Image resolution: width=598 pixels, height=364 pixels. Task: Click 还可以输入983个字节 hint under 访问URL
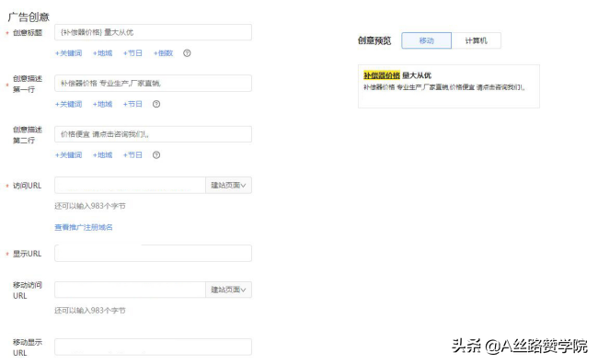pyautogui.click(x=90, y=206)
